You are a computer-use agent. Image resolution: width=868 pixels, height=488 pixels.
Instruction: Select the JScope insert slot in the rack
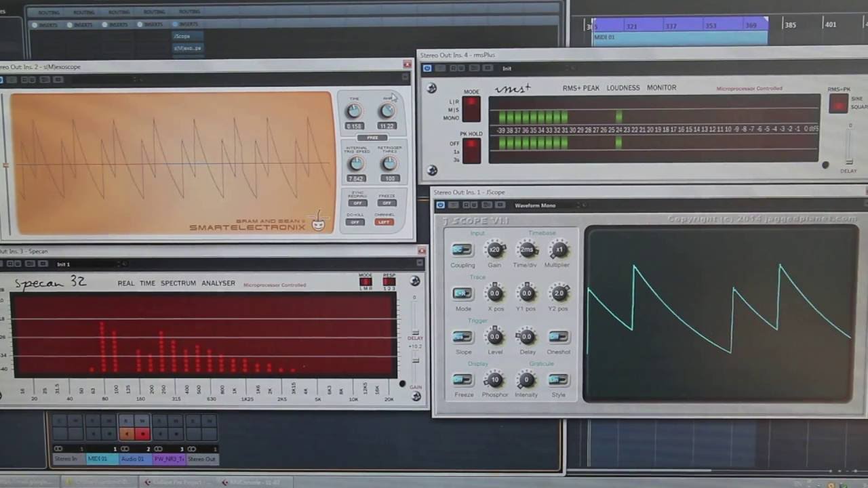[187, 36]
